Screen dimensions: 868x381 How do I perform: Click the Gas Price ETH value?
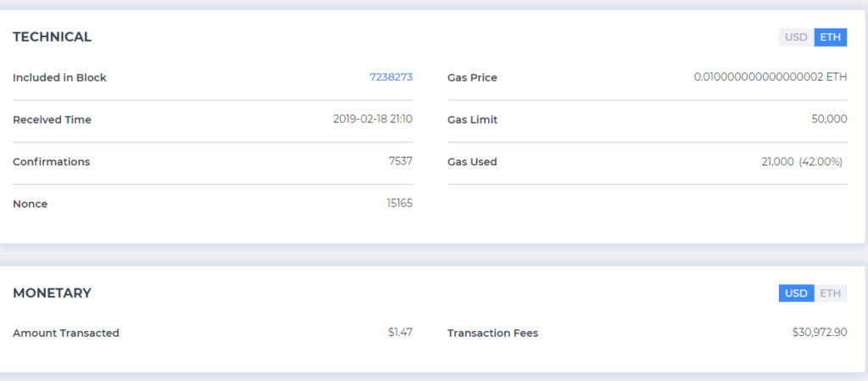[x=770, y=77]
